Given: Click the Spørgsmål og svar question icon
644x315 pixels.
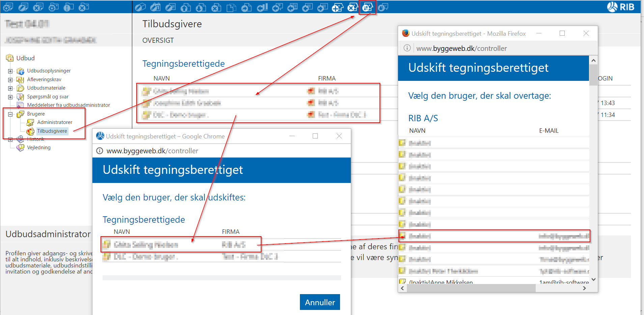Looking at the screenshot, I should [x=21, y=97].
